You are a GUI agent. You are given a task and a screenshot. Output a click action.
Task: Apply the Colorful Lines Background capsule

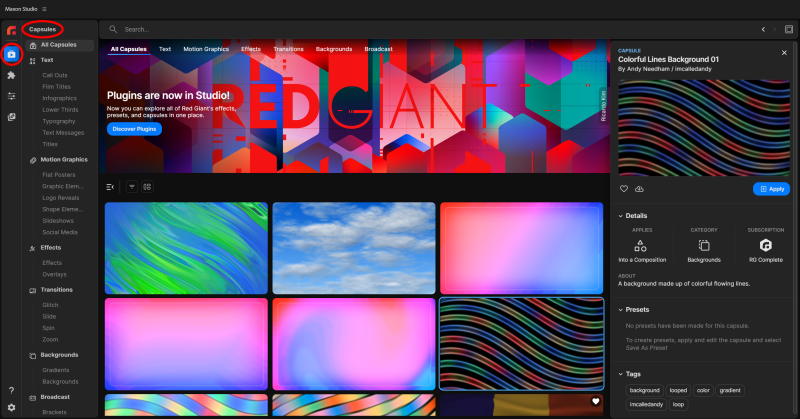[x=771, y=189]
